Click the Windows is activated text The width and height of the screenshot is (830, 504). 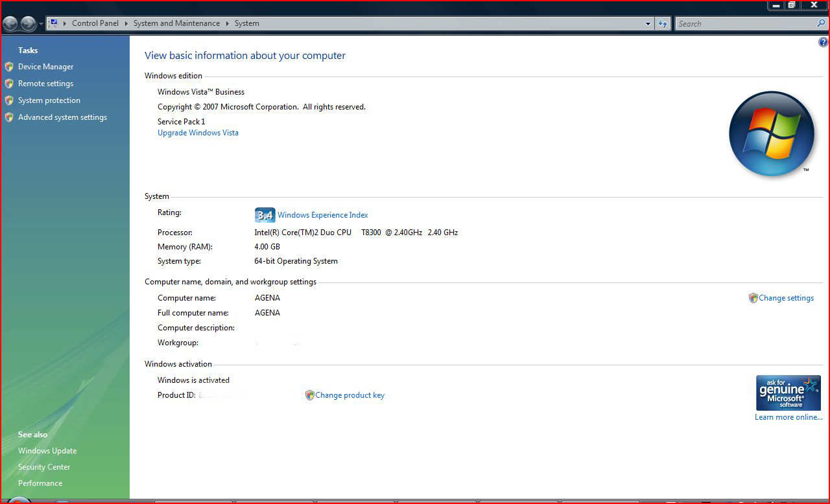(x=193, y=380)
